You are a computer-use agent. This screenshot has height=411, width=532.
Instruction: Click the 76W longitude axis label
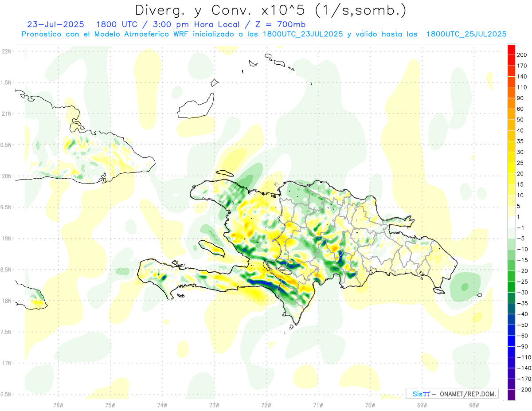coord(58,405)
